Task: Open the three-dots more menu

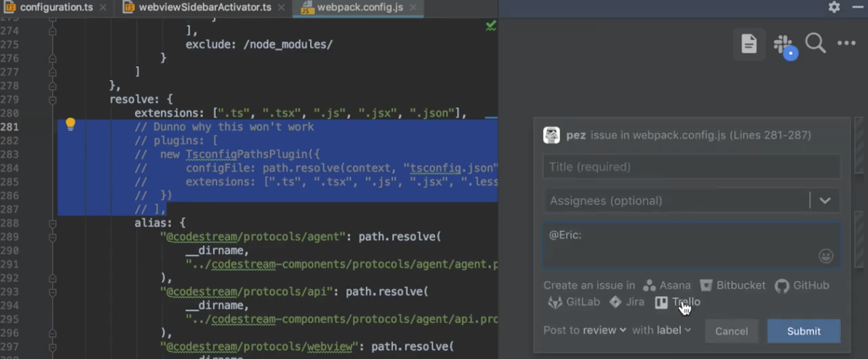Action: click(847, 44)
